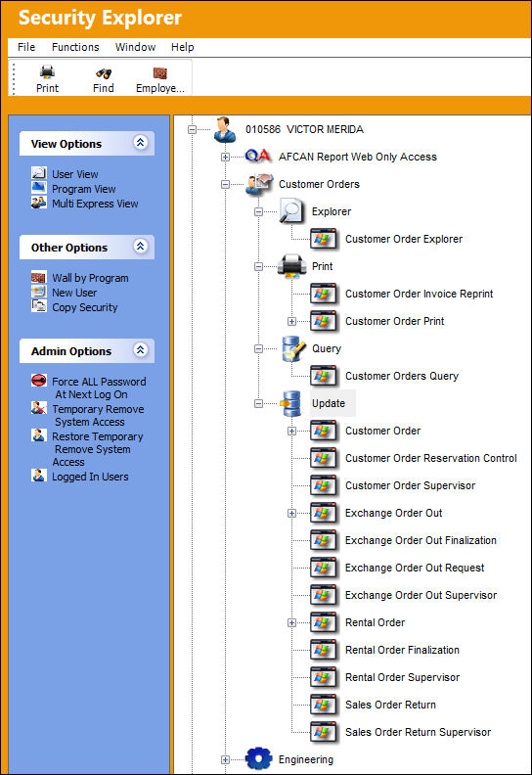This screenshot has width=532, height=775.
Task: Click the New User icon
Action: click(x=38, y=292)
